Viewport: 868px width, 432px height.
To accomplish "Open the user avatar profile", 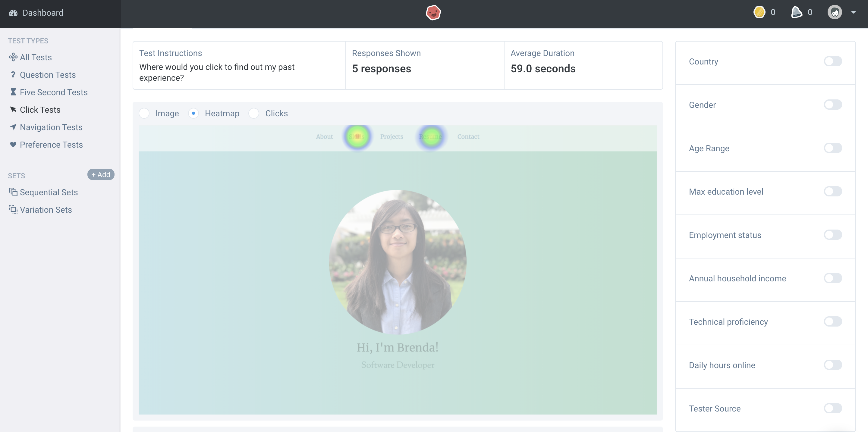I will pos(835,12).
